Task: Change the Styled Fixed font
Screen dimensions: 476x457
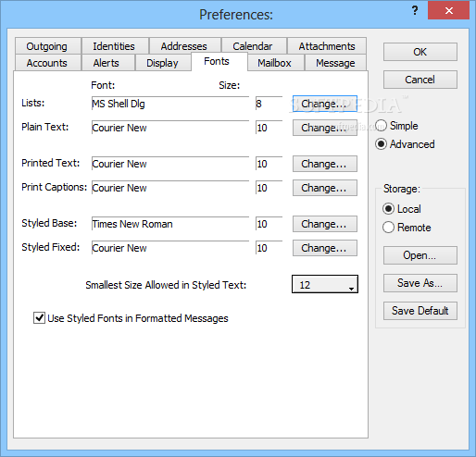Action: (325, 248)
